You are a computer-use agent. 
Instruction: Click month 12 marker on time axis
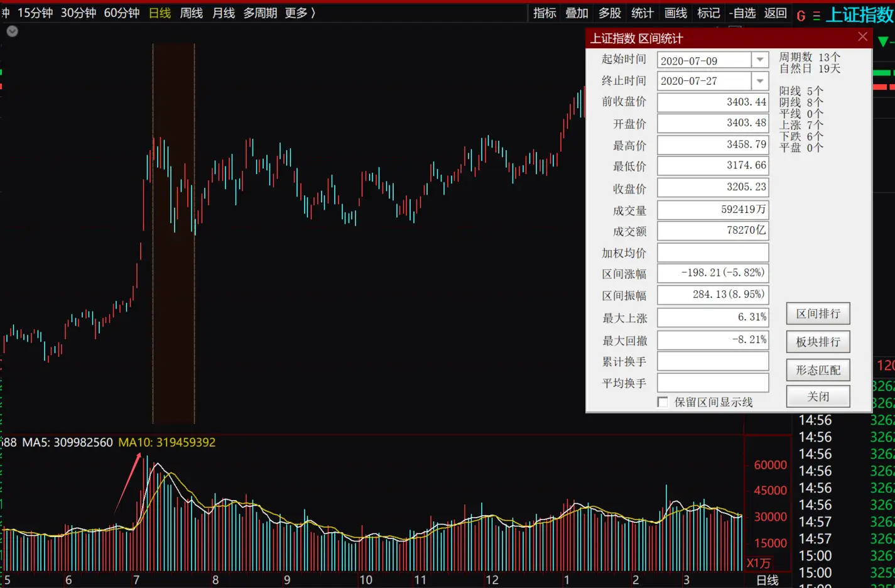492,580
